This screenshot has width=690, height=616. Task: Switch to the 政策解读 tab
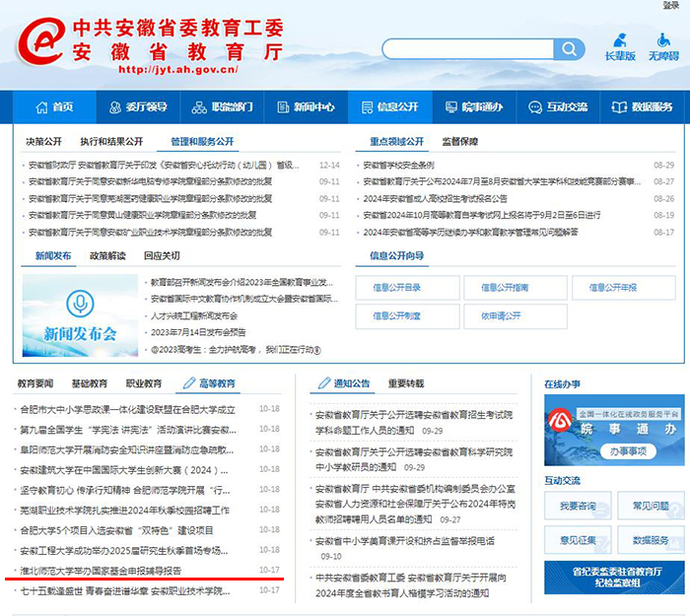(x=107, y=255)
